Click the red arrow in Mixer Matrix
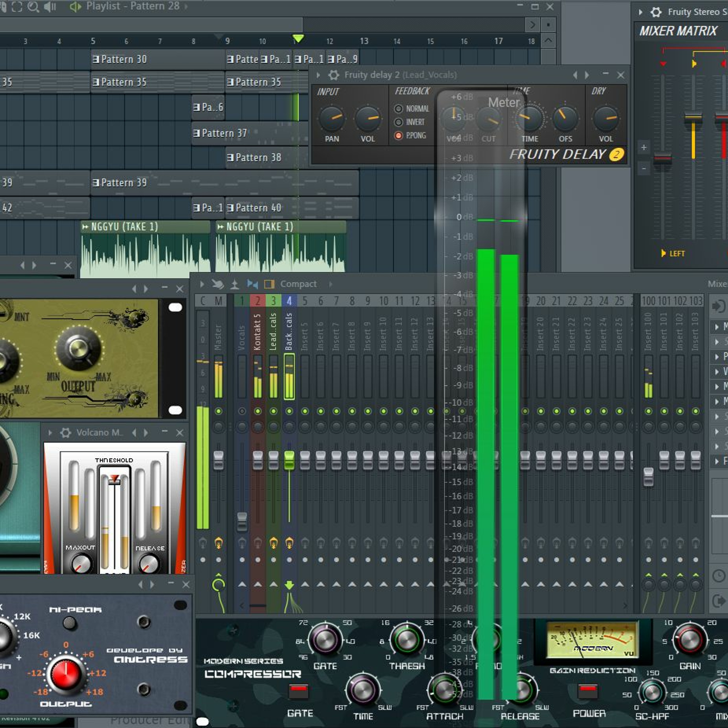This screenshot has height=728, width=728. [x=663, y=64]
